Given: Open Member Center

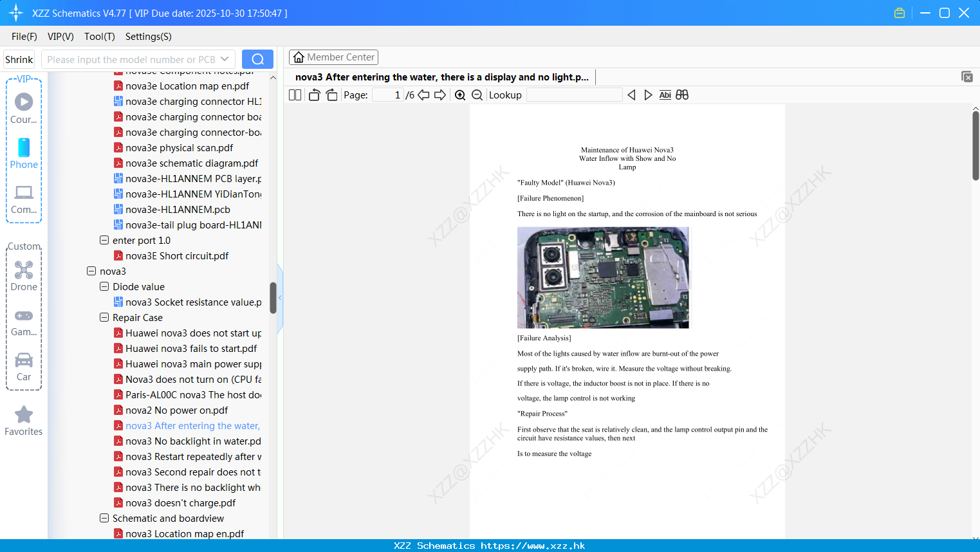Looking at the screenshot, I should click(x=333, y=57).
